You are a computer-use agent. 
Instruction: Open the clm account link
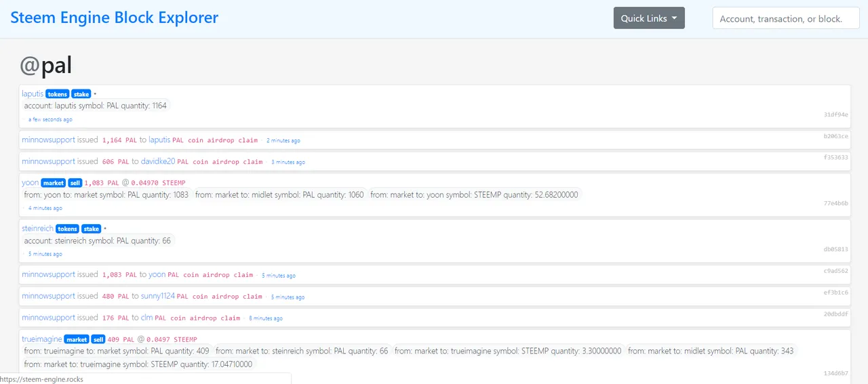pos(146,318)
